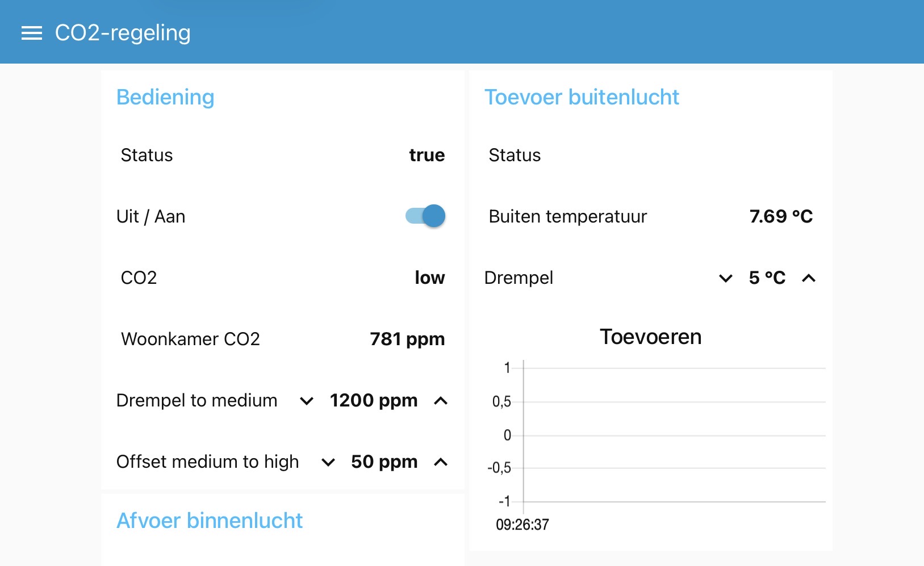The width and height of the screenshot is (924, 566).
Task: Click the CO2-regeling page title
Action: (x=123, y=33)
